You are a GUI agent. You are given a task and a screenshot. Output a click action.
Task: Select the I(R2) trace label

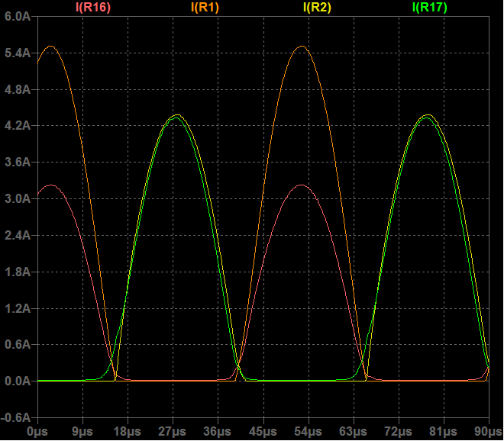tap(317, 7)
